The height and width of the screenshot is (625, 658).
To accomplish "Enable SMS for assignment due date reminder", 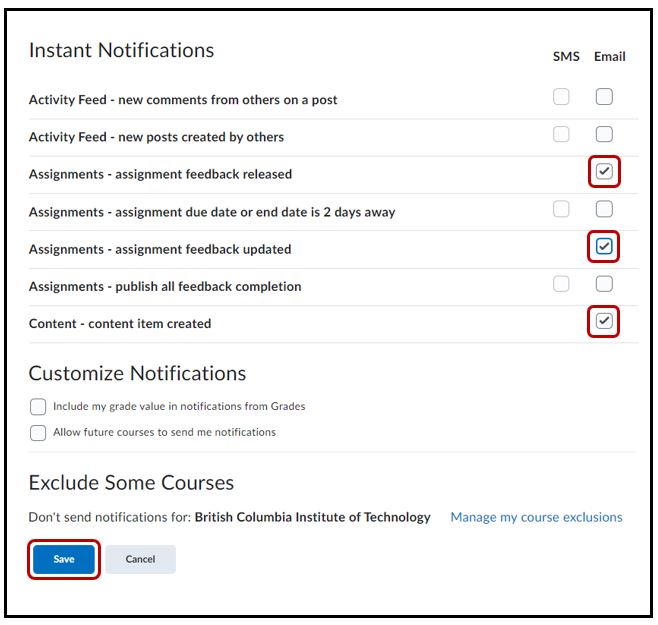I will tap(562, 209).
